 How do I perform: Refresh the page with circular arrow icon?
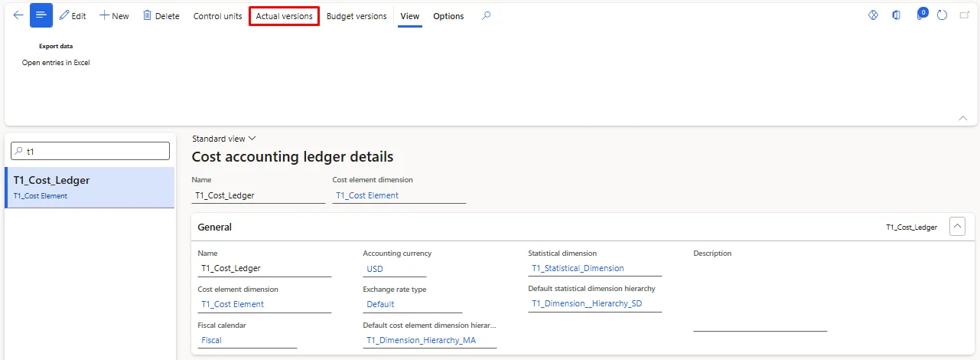click(943, 15)
